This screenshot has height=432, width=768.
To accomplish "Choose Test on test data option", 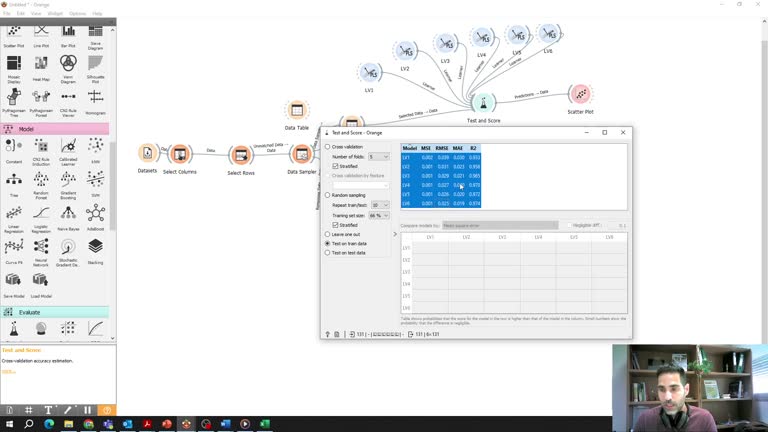I will coord(328,253).
